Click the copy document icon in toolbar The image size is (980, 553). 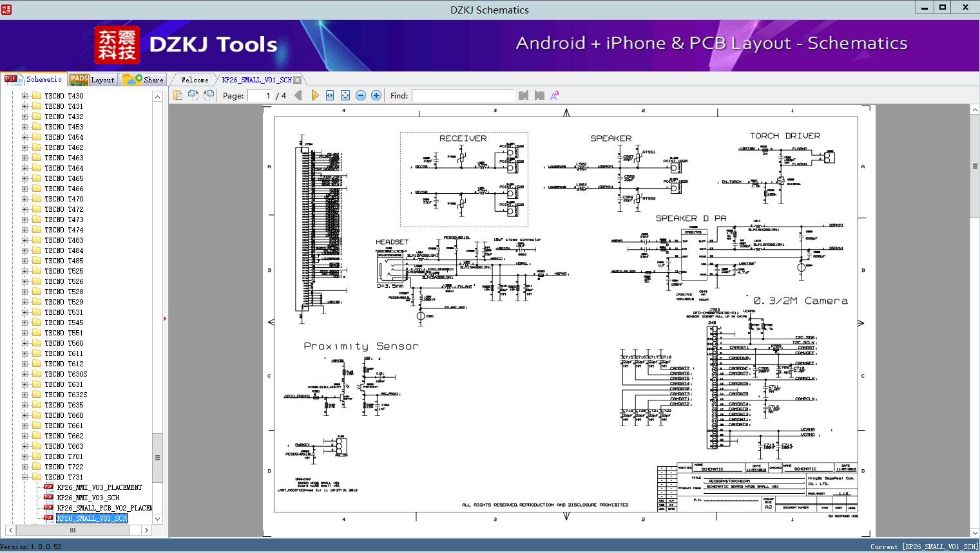(x=177, y=95)
